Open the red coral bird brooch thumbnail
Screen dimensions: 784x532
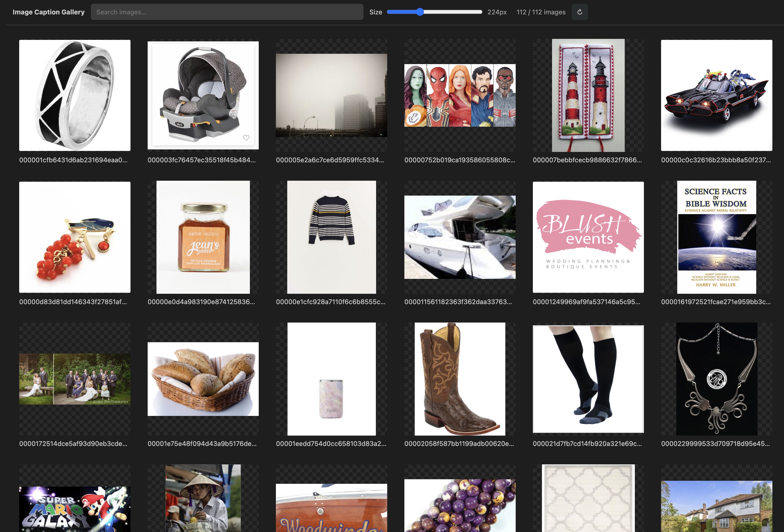[x=75, y=237]
